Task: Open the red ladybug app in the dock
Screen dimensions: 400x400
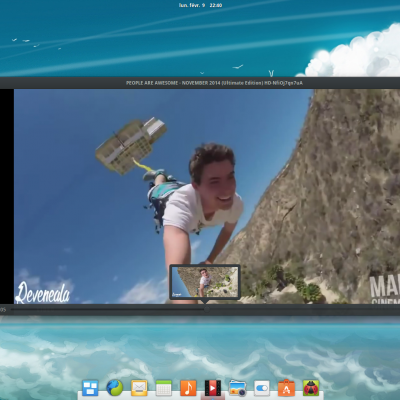Action: click(x=311, y=388)
